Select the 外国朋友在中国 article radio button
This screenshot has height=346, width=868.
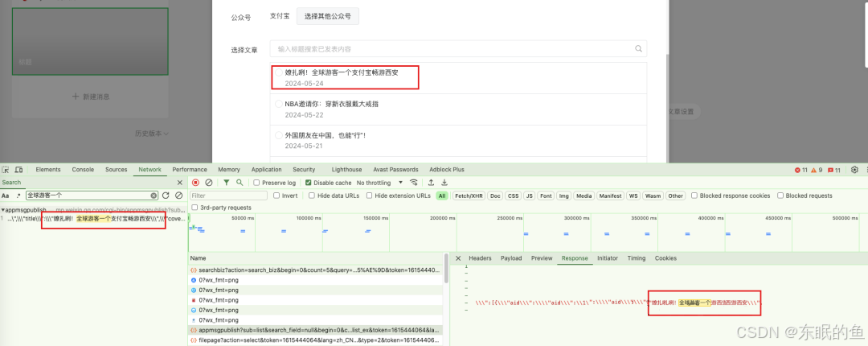coord(278,135)
